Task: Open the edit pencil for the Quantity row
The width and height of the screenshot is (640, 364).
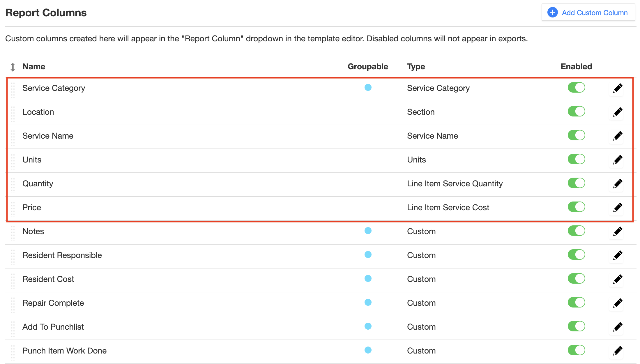Action: [617, 184]
